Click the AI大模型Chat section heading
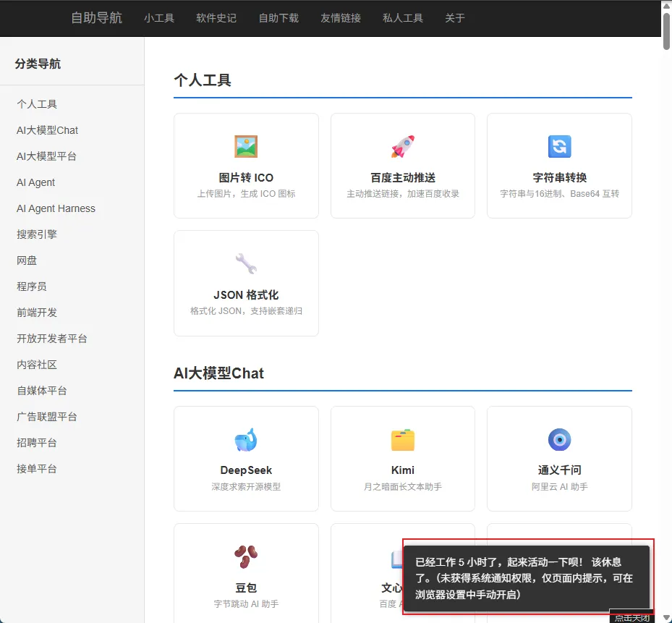Image resolution: width=672 pixels, height=623 pixels. pyautogui.click(x=218, y=373)
